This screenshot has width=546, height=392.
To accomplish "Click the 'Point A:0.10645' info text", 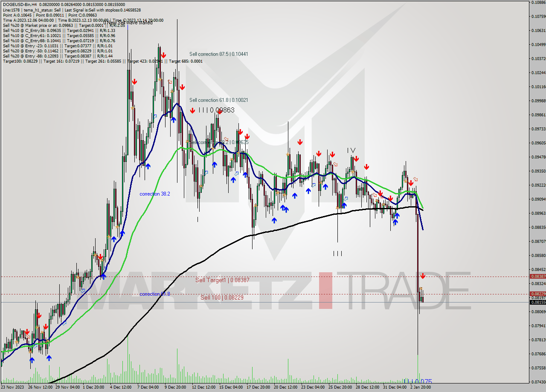I will (17, 15).
